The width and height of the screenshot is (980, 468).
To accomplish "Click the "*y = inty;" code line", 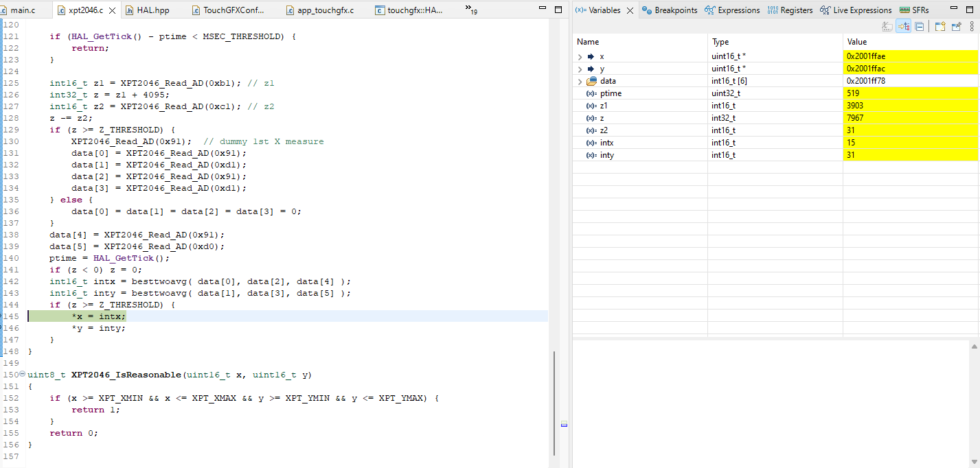I will pyautogui.click(x=99, y=328).
